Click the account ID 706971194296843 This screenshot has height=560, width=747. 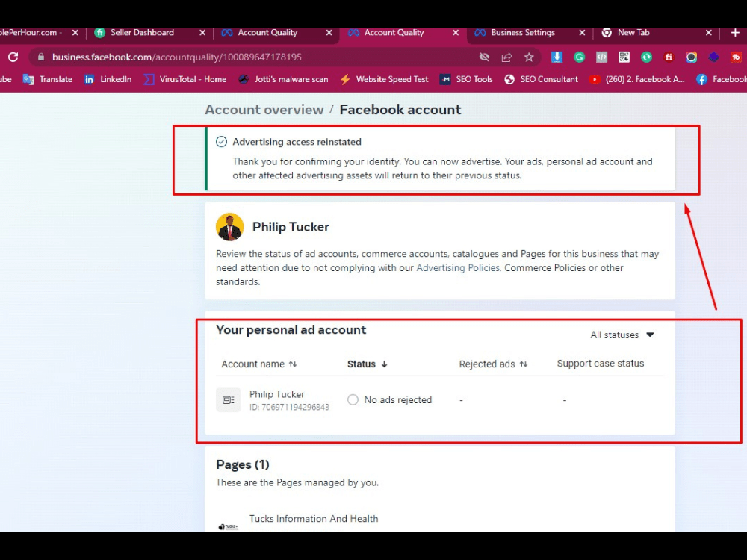(x=289, y=407)
